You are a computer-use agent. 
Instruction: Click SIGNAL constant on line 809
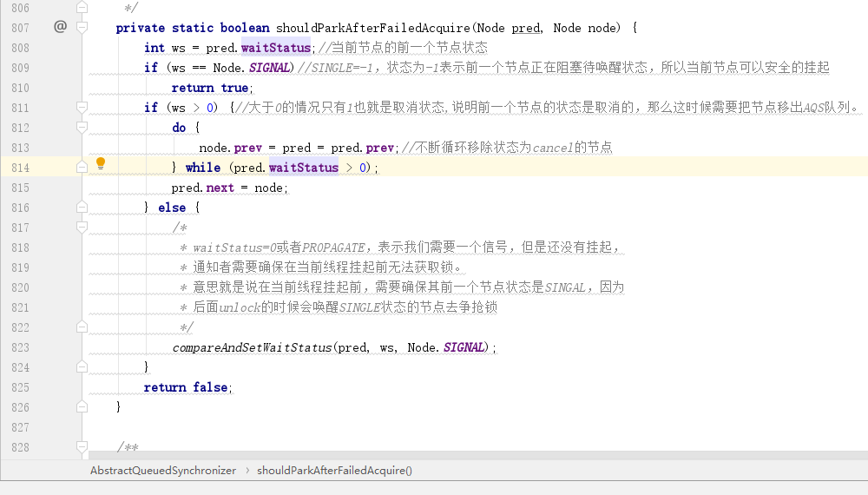coord(269,68)
